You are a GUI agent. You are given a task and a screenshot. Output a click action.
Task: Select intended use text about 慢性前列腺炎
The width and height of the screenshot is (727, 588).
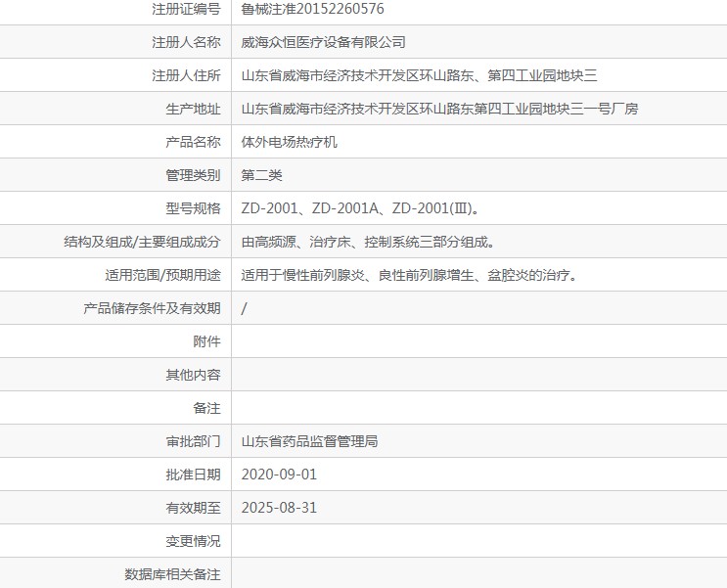coord(409,276)
